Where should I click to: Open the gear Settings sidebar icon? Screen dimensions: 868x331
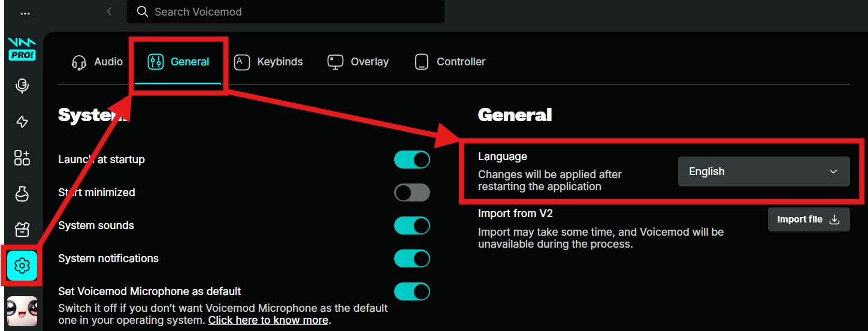pos(22,264)
